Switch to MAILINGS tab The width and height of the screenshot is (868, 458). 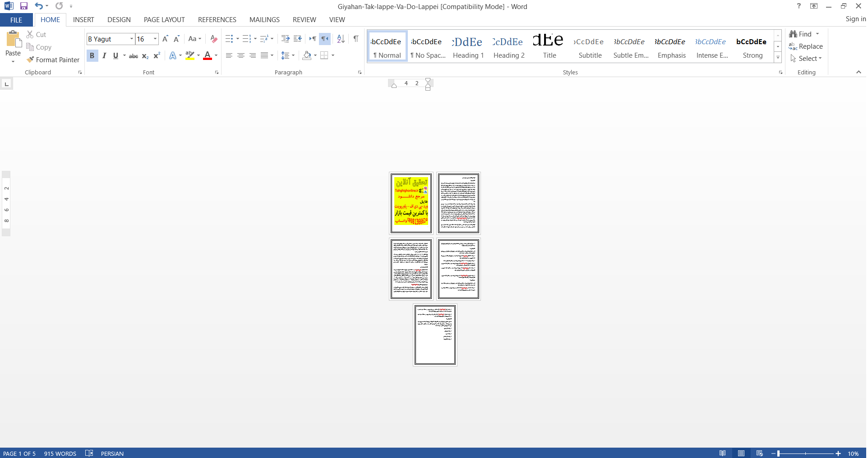264,20
